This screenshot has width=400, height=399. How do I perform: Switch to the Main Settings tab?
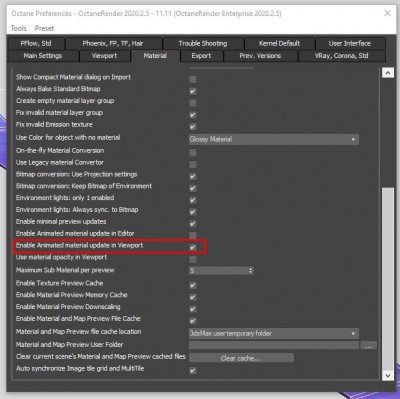(43, 56)
